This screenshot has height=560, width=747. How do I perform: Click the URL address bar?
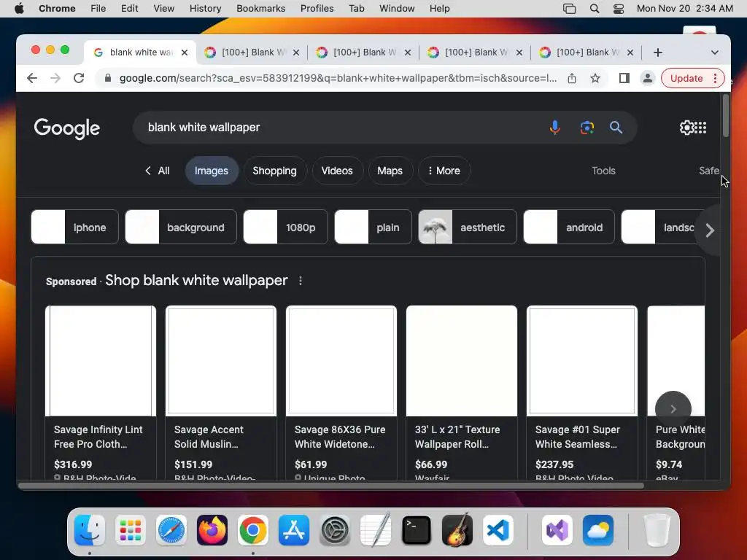point(337,78)
